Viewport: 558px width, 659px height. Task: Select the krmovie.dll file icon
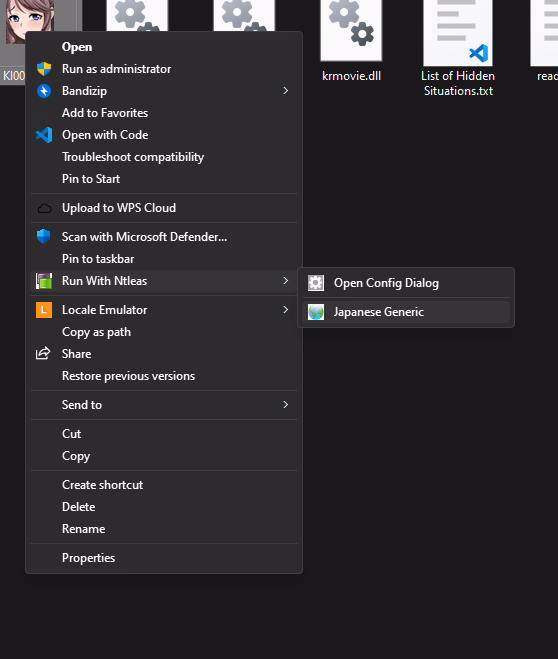click(351, 30)
